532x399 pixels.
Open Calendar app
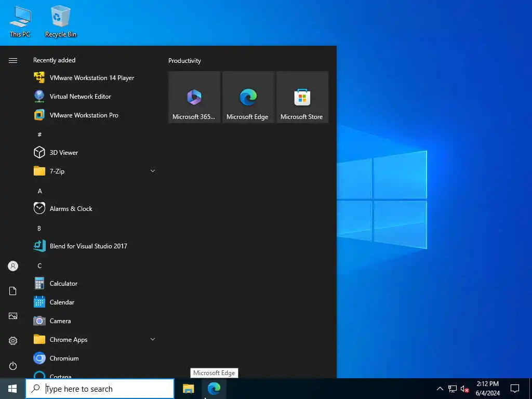tap(95, 302)
